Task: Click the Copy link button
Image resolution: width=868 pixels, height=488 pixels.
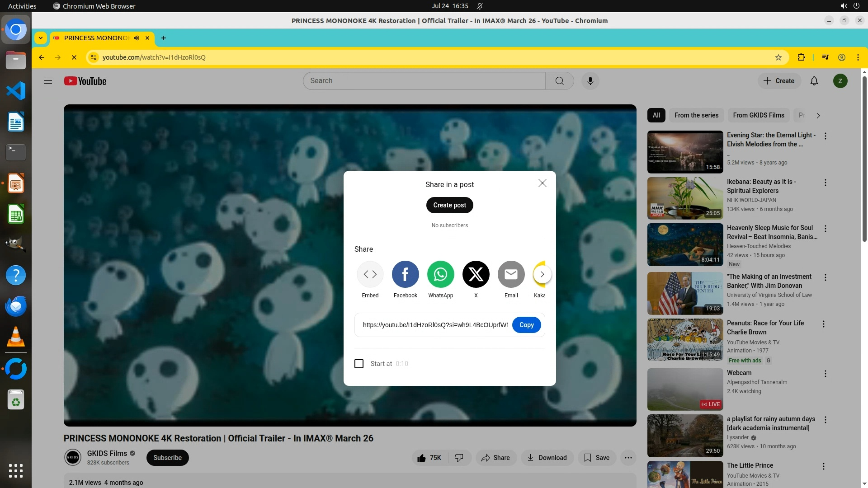Action: point(526,325)
